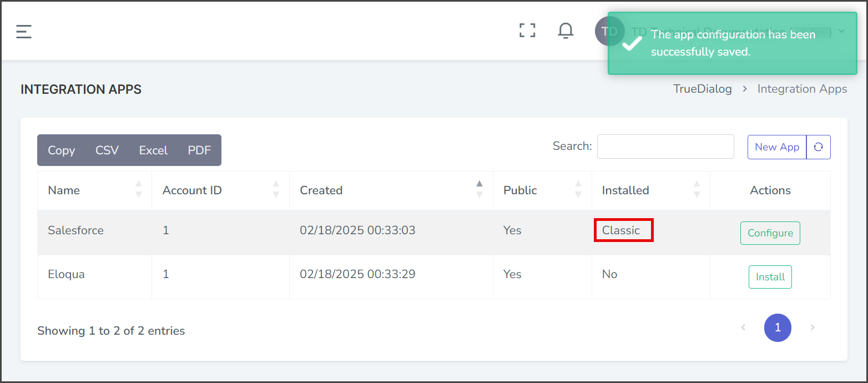Copy the table to clipboard
The image size is (868, 383).
(x=61, y=150)
